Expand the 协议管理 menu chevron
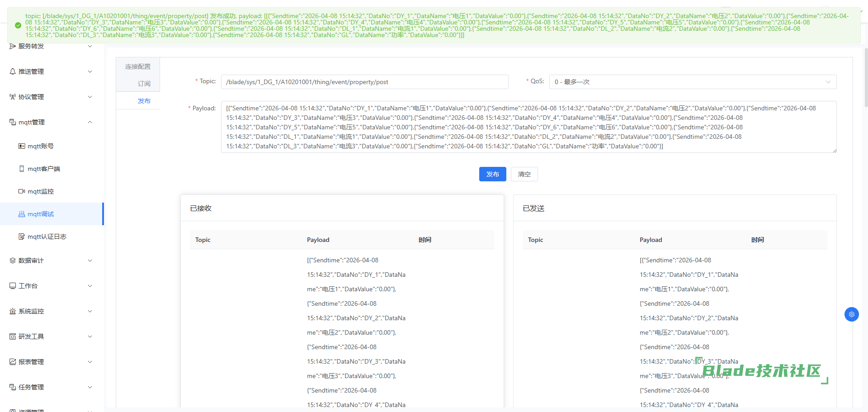Viewport: 868px width, 412px height. tap(90, 97)
